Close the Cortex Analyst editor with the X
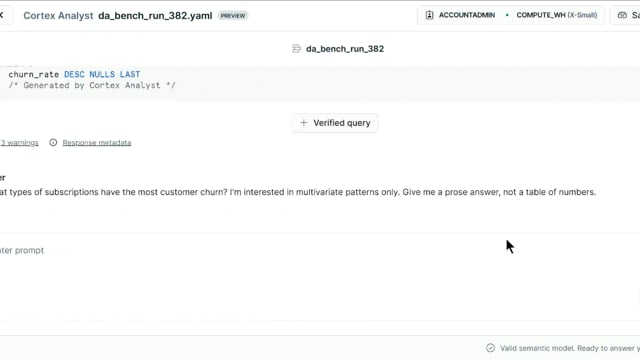 pyautogui.click(x=2, y=15)
